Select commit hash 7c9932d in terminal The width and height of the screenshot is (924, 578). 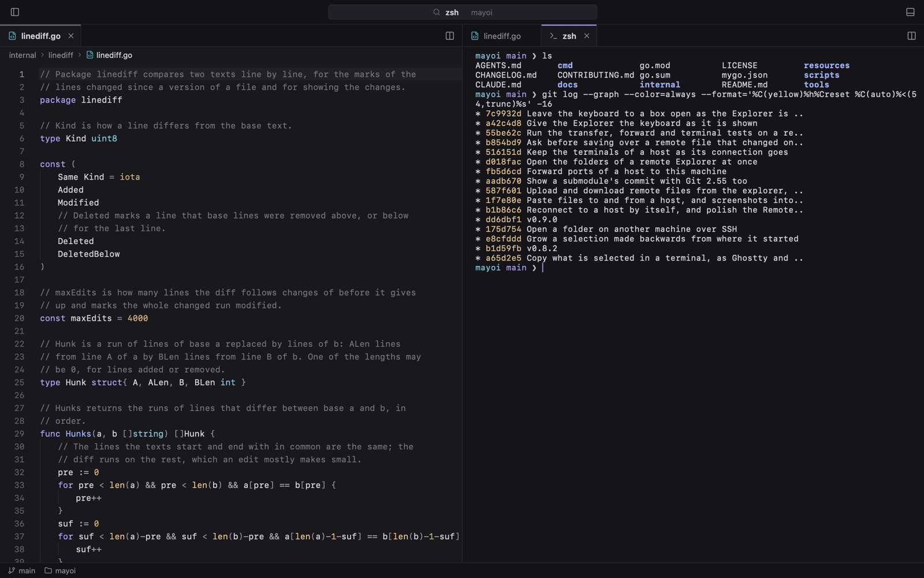tap(503, 114)
